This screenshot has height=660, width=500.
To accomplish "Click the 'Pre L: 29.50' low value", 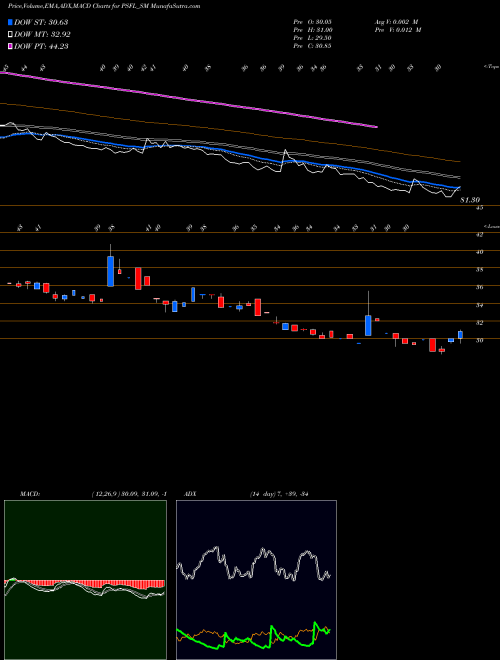I will 312,38.
